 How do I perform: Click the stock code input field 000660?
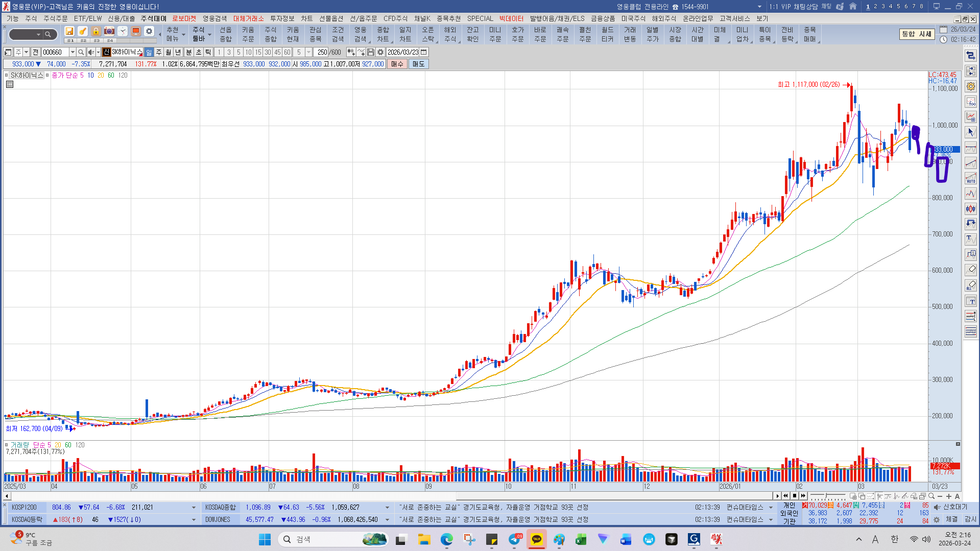55,52
